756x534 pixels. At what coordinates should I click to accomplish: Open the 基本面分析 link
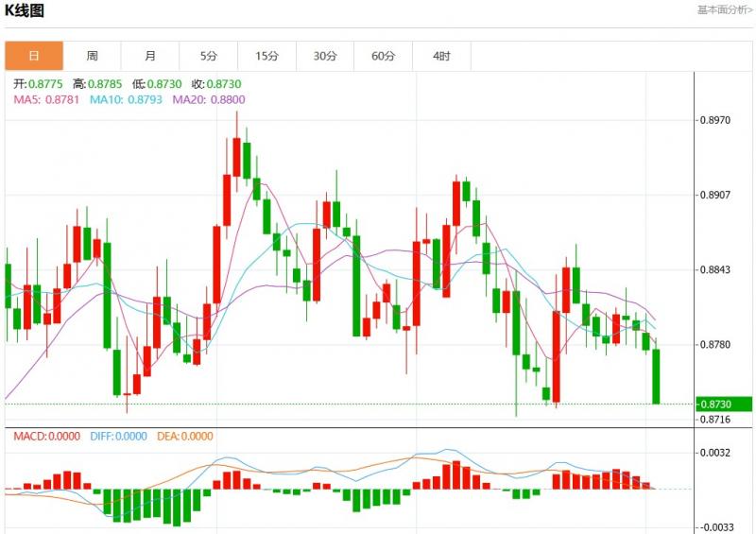coord(724,10)
